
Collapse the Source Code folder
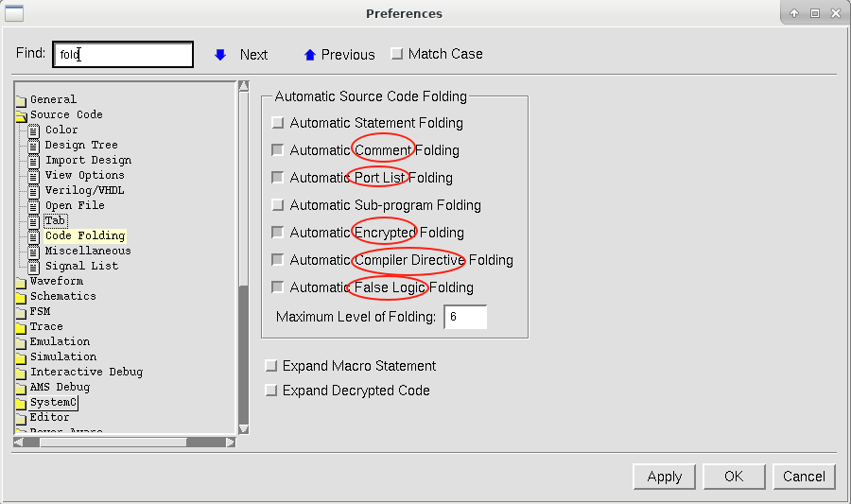coord(21,115)
